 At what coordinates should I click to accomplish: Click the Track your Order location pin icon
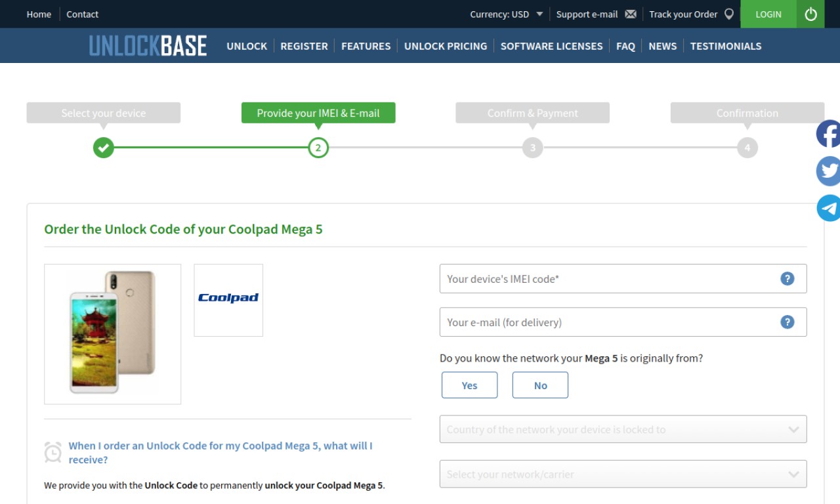coord(728,14)
